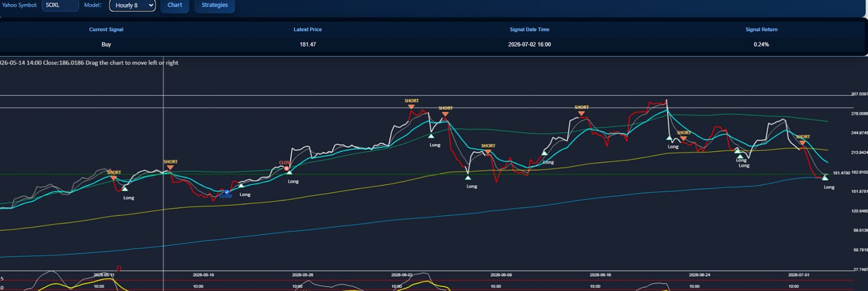Click the SHORT marker above 2026-07-01 date
Screen dimensions: 868x291
[802, 140]
